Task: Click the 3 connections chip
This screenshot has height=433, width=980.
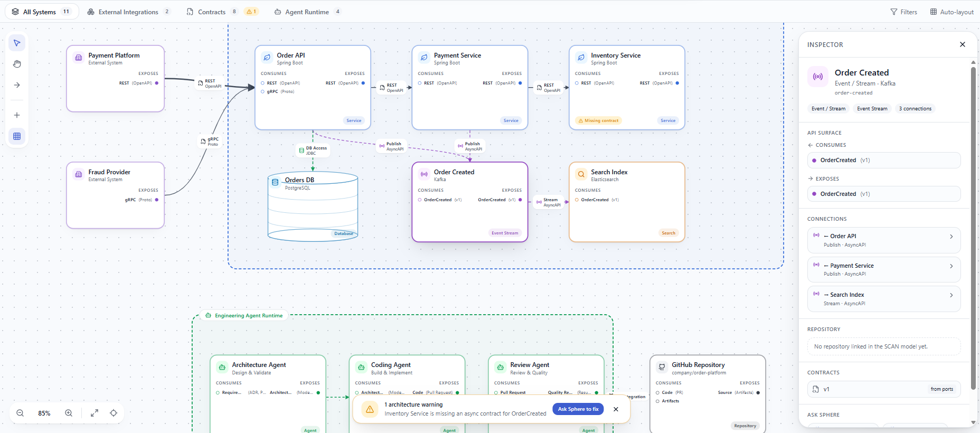Action: (x=915, y=109)
